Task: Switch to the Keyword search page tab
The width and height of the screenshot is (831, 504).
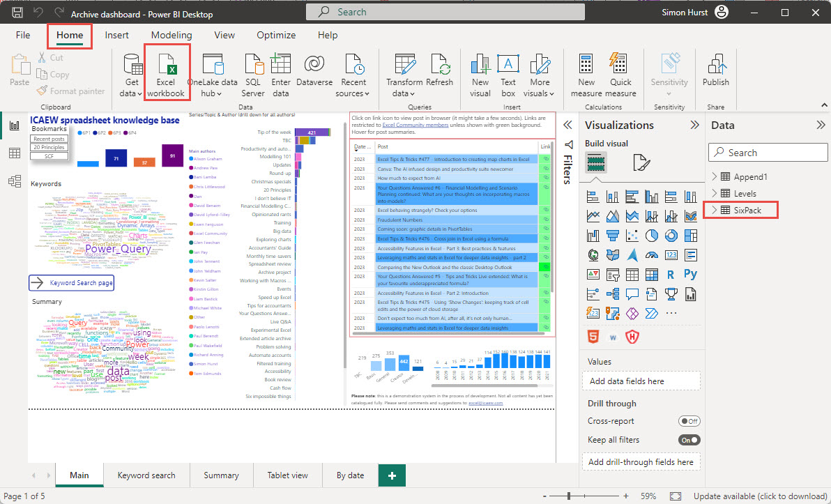Action: point(146,475)
